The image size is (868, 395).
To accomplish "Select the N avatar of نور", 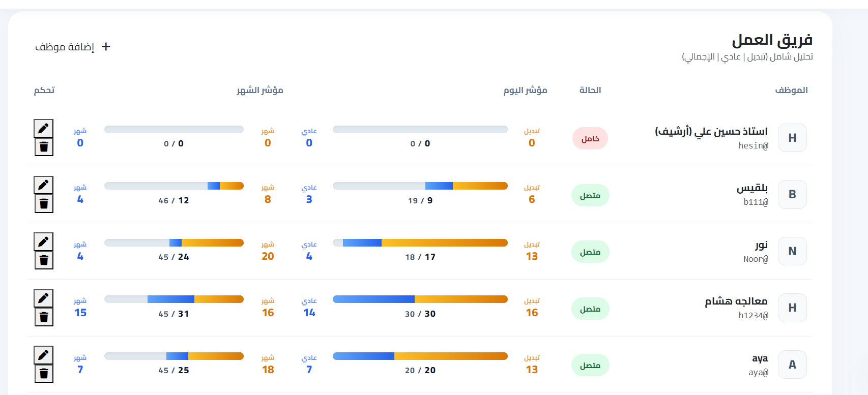I will tap(792, 251).
